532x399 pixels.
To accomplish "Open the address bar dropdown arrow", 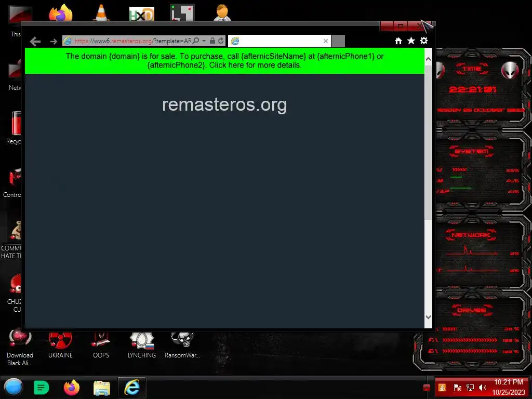I will pos(204,41).
